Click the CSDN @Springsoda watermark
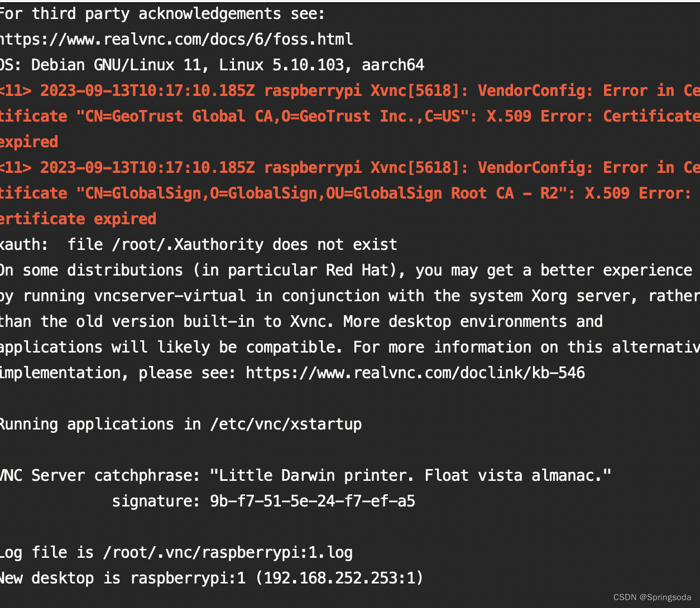 coord(652,597)
